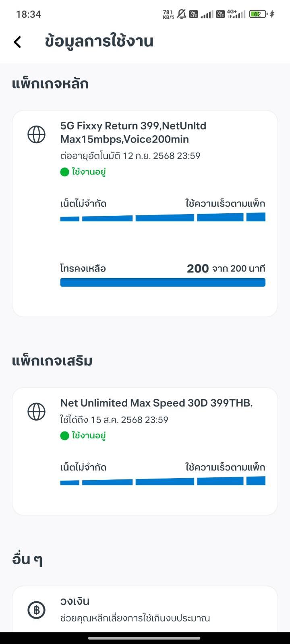This screenshot has height=644, width=290.
Task: Select the วงเงิน card entry
Action: [145, 609]
